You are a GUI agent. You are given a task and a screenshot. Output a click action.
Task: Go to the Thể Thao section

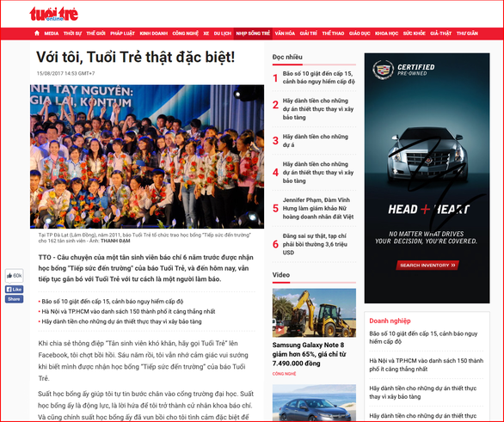tap(333, 34)
